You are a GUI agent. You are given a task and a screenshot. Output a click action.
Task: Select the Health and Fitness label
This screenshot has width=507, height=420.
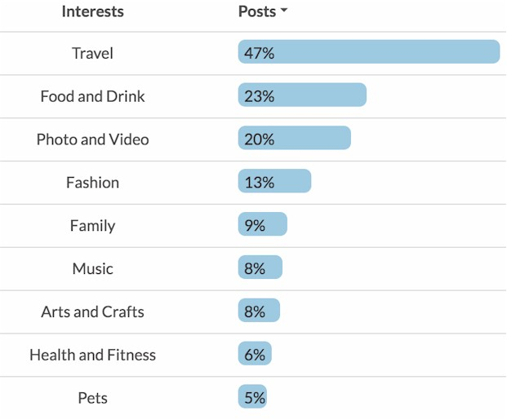coord(92,355)
